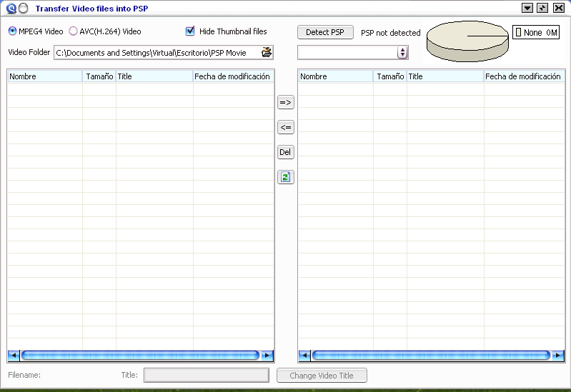
Task: Click right list horizontal scrollbar left arrow
Action: 305,356
